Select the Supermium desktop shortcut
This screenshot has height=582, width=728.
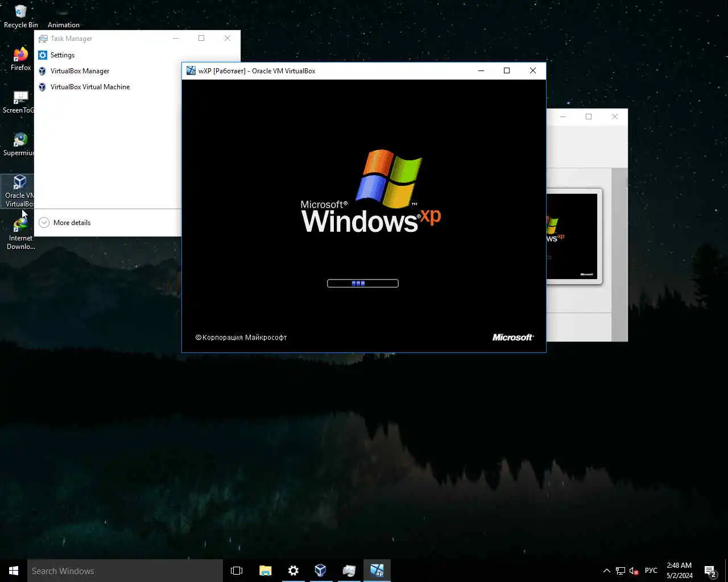pos(18,144)
